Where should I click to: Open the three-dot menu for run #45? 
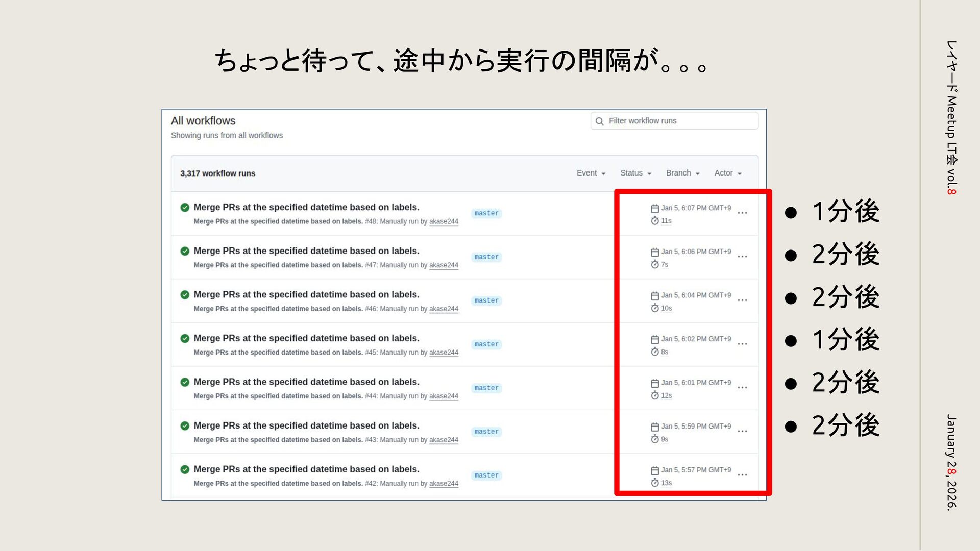click(742, 344)
